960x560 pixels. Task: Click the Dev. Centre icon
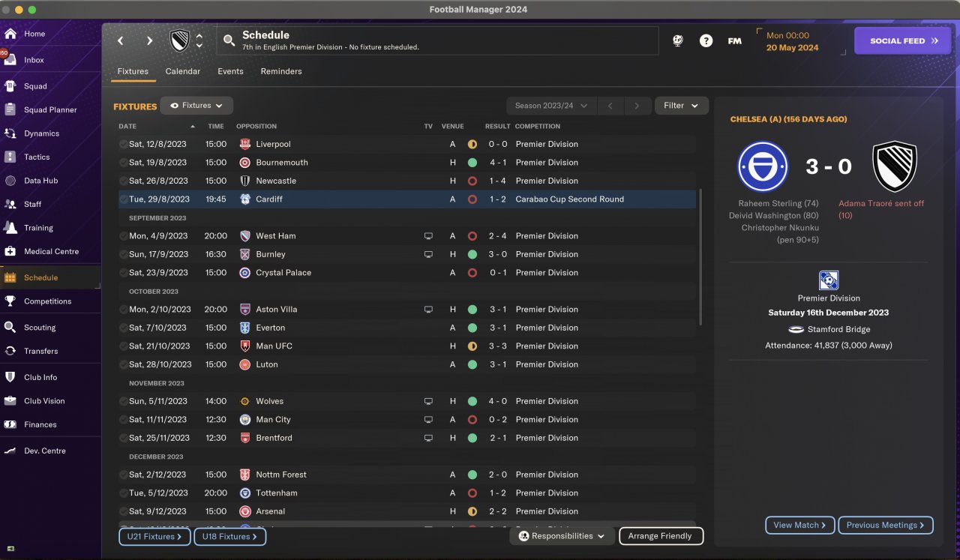tap(10, 451)
